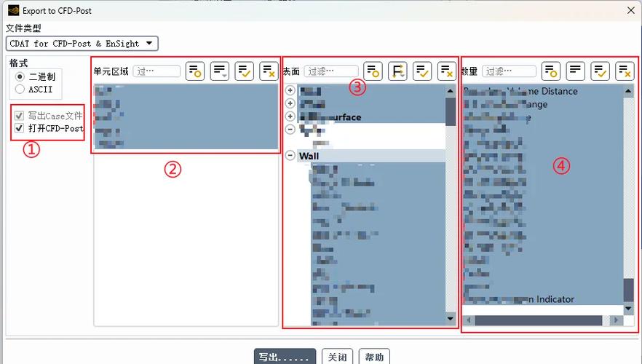Select the Wall tree item

tap(309, 156)
